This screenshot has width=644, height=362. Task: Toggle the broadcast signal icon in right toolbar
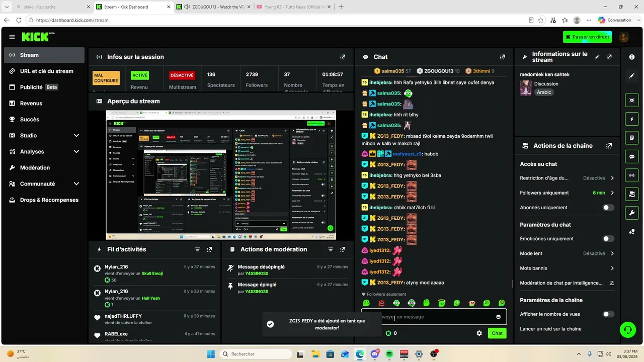pos(632,175)
